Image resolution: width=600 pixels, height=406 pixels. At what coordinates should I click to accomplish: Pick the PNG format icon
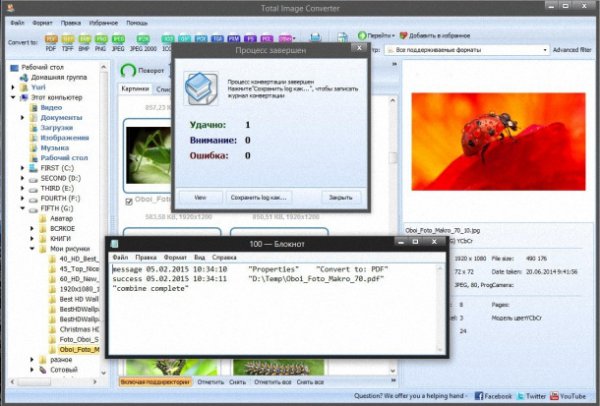pyautogui.click(x=101, y=39)
